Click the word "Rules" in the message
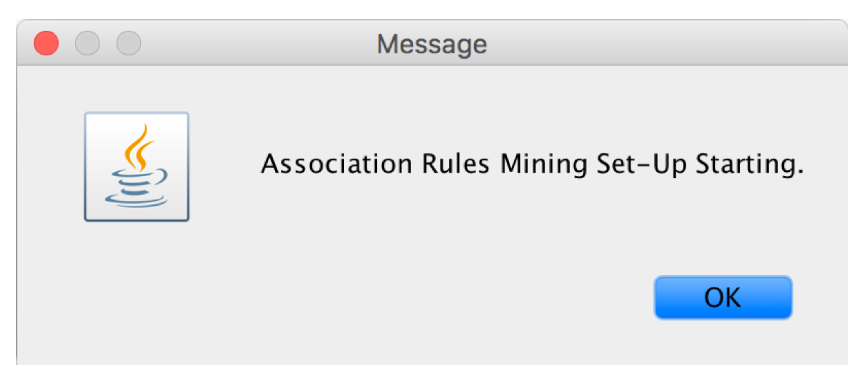Screen dimensions: 868x382 [x=455, y=164]
